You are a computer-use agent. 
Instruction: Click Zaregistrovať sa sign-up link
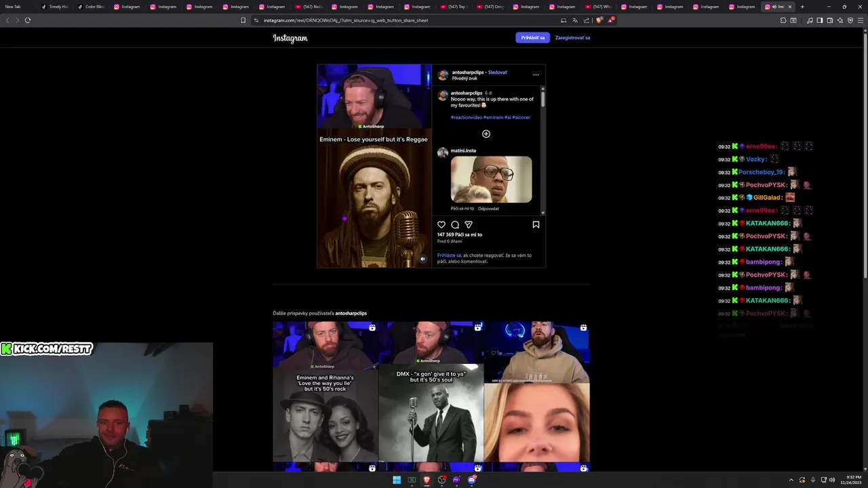572,38
